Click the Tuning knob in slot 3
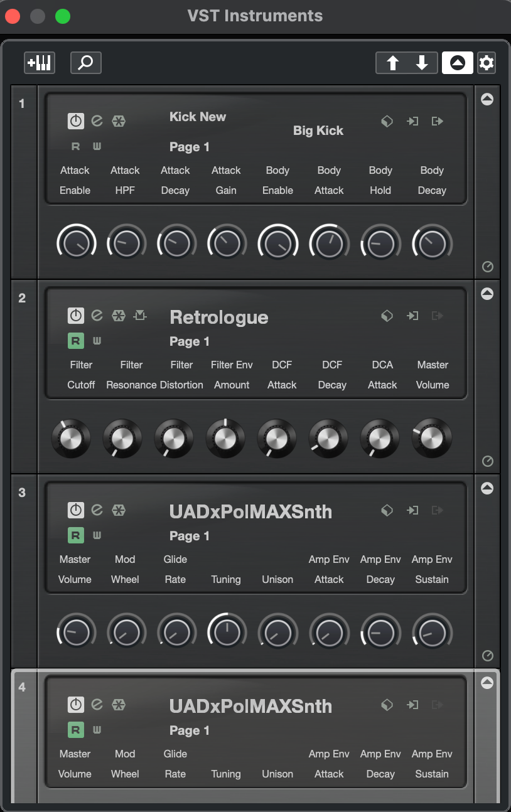 click(227, 633)
